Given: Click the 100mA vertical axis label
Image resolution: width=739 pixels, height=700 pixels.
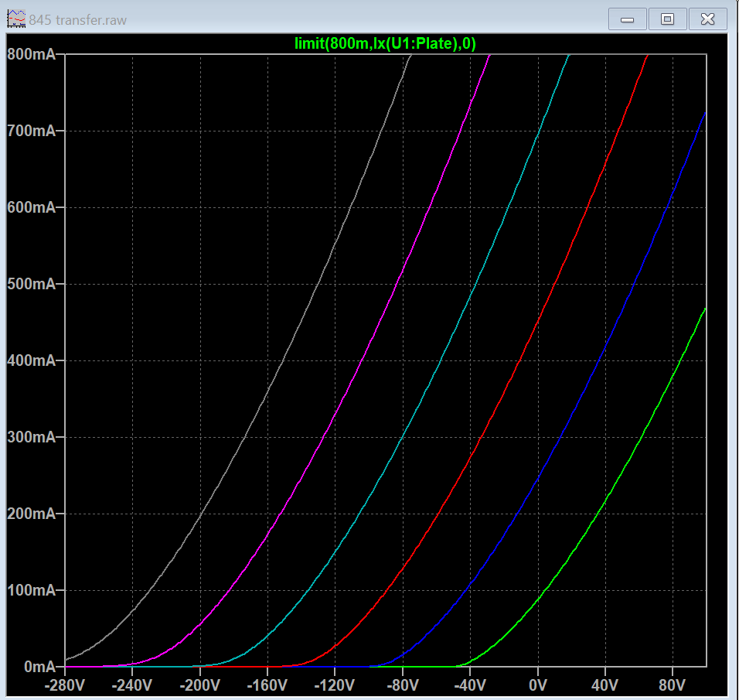Looking at the screenshot, I should [32, 590].
